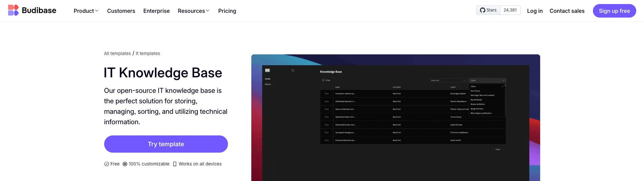Click Contact sales
Screen dimensions: 644x181
pyautogui.click(x=567, y=11)
